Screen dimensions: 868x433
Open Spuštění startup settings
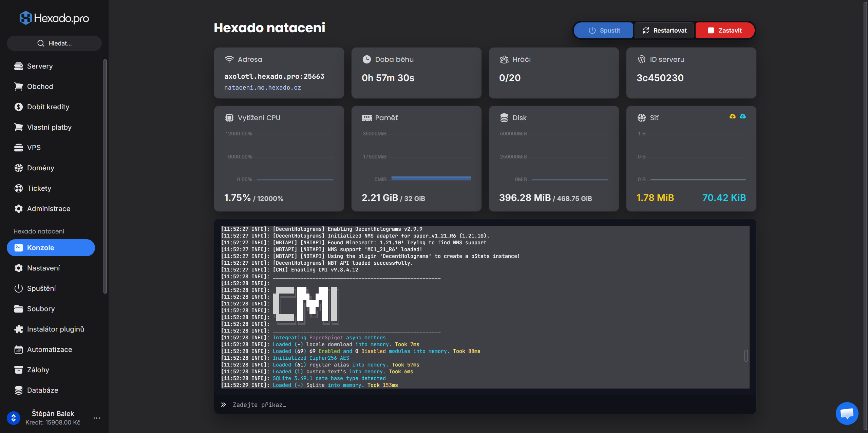(51, 288)
